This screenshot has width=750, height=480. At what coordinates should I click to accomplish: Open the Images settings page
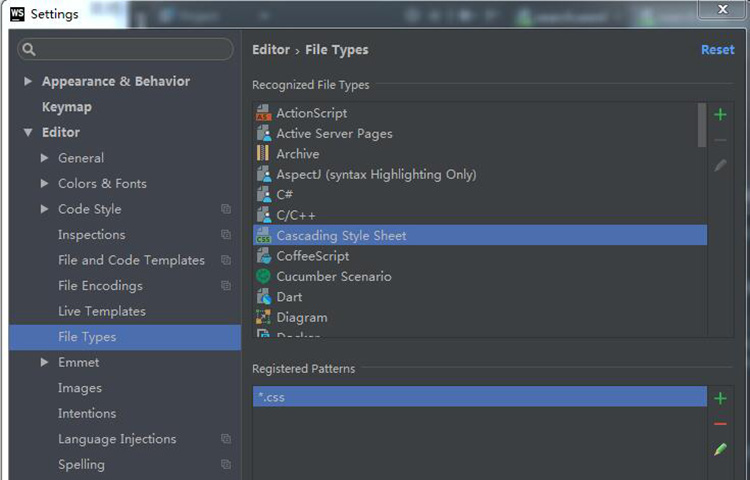pos(80,388)
